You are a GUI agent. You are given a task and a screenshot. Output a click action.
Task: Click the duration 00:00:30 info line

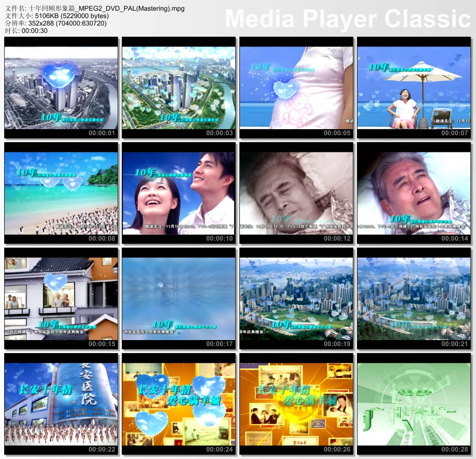(x=26, y=31)
